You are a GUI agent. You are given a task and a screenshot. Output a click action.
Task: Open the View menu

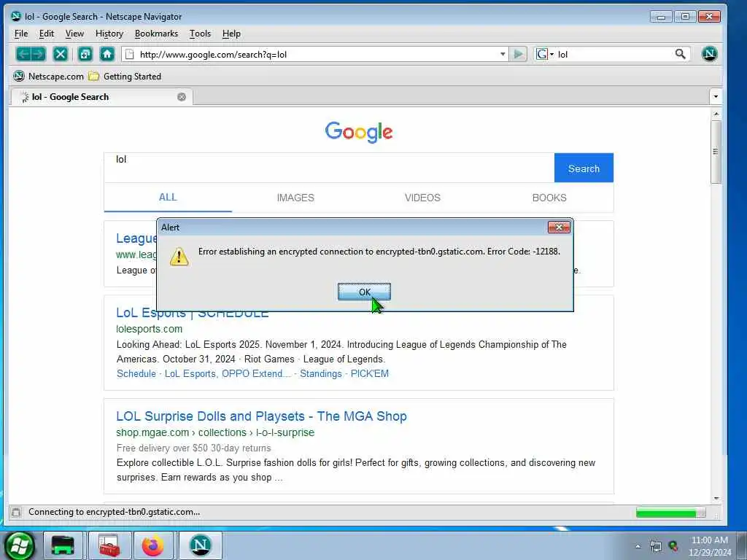74,34
